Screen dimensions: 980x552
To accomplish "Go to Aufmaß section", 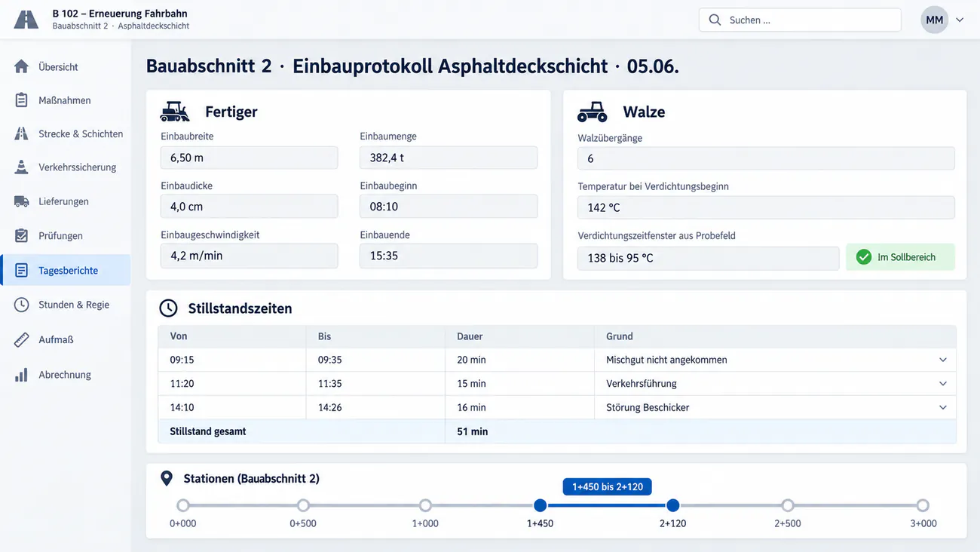I will (65, 339).
